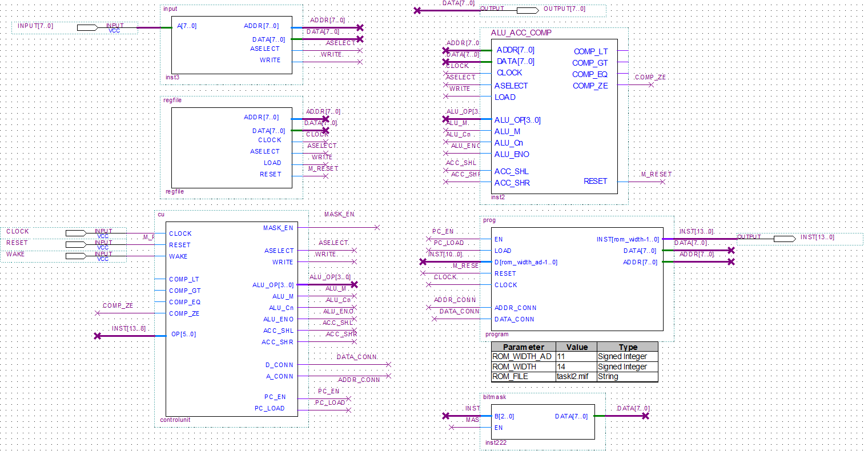Pick the WAKE input pin symbol
Screen dimensions: 868x455
(x=76, y=256)
